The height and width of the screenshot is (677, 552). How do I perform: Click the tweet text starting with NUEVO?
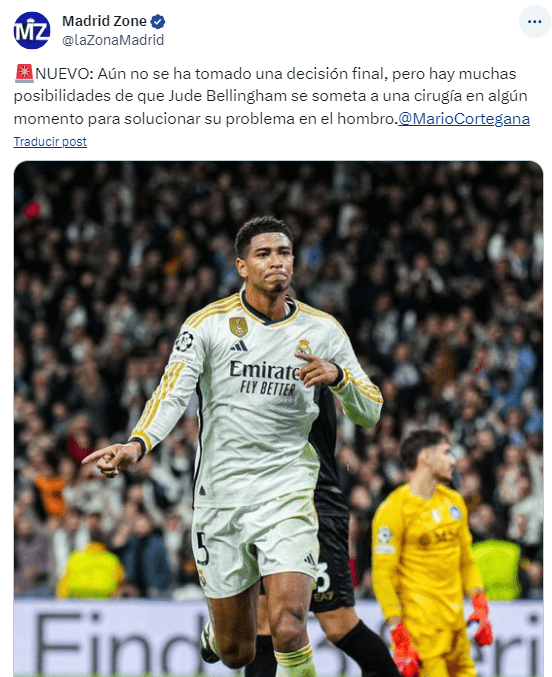[x=272, y=96]
